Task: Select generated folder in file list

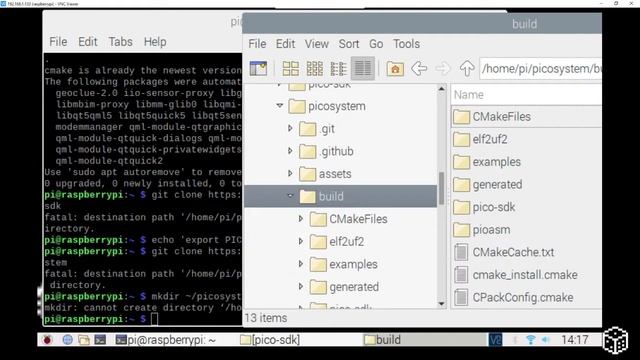Action: [x=487, y=184]
